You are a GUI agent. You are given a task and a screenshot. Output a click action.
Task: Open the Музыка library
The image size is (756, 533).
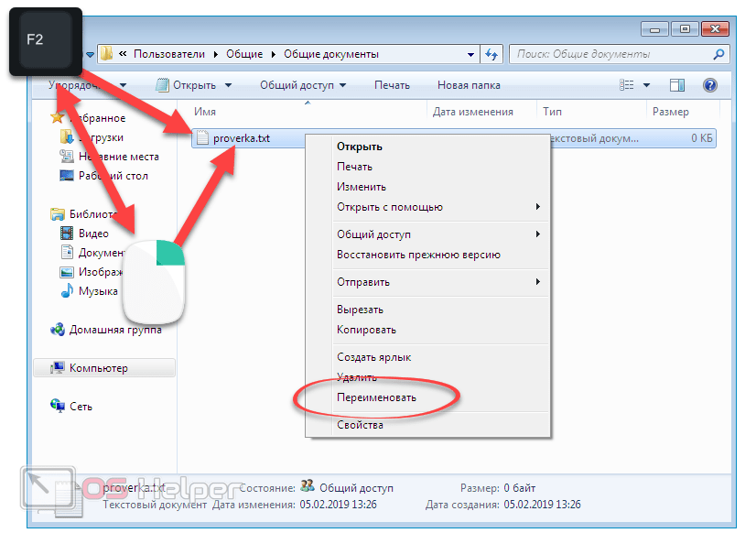98,291
